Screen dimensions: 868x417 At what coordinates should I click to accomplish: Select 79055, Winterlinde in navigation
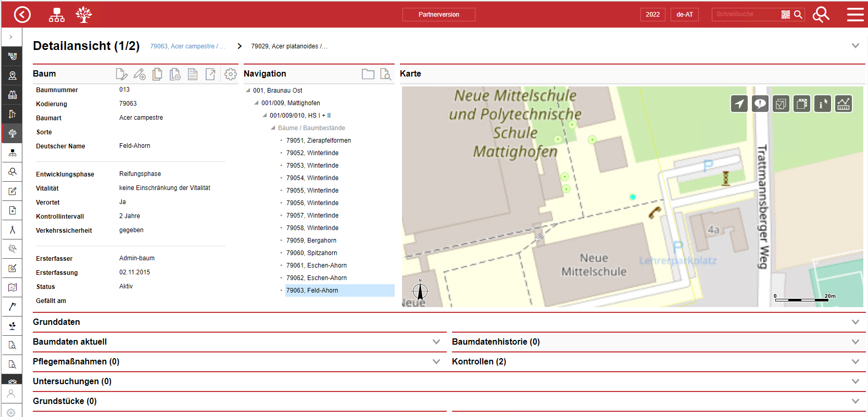tap(312, 191)
